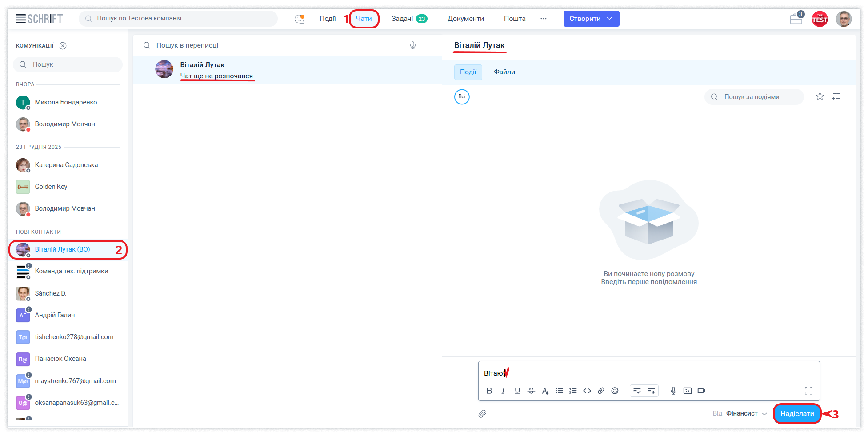Image resolution: width=868 pixels, height=436 pixels.
Task: Open the Створити dropdown menu
Action: (x=591, y=19)
